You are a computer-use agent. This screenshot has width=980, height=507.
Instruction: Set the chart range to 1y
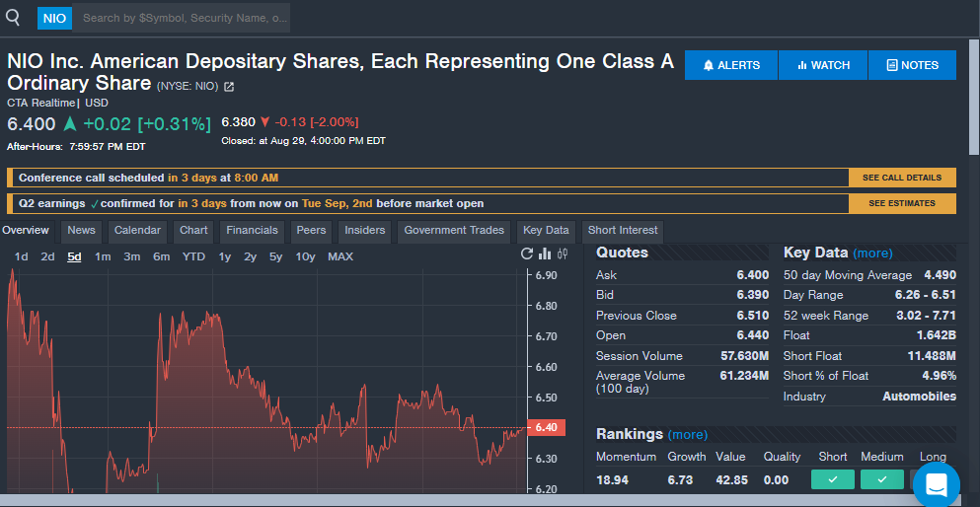tap(224, 256)
